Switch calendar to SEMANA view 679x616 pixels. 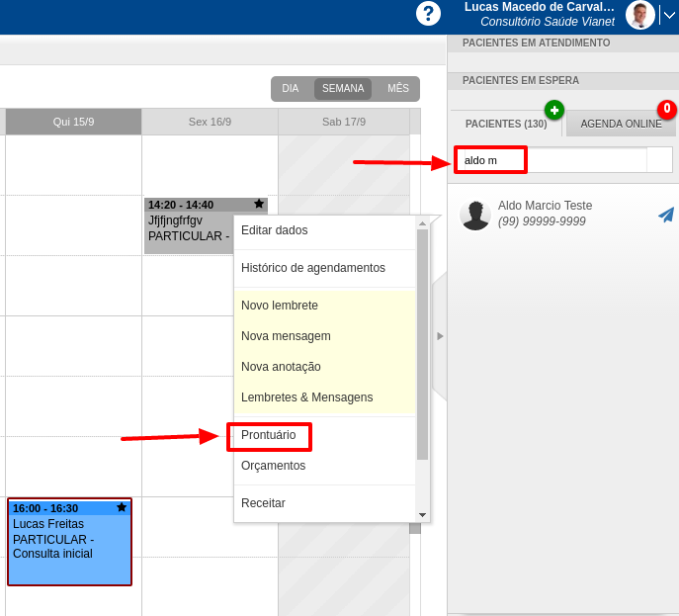pos(343,88)
